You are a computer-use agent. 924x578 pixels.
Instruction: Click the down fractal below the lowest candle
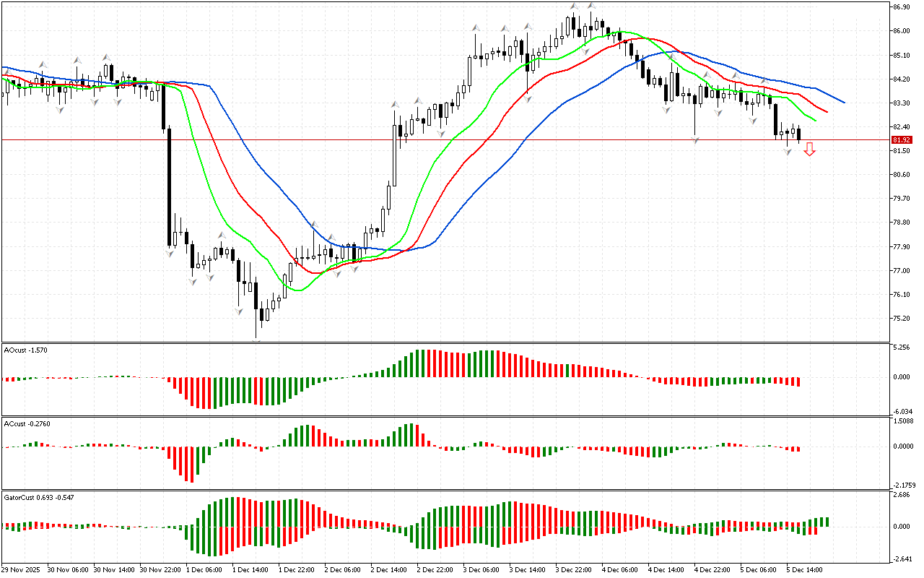[256, 340]
